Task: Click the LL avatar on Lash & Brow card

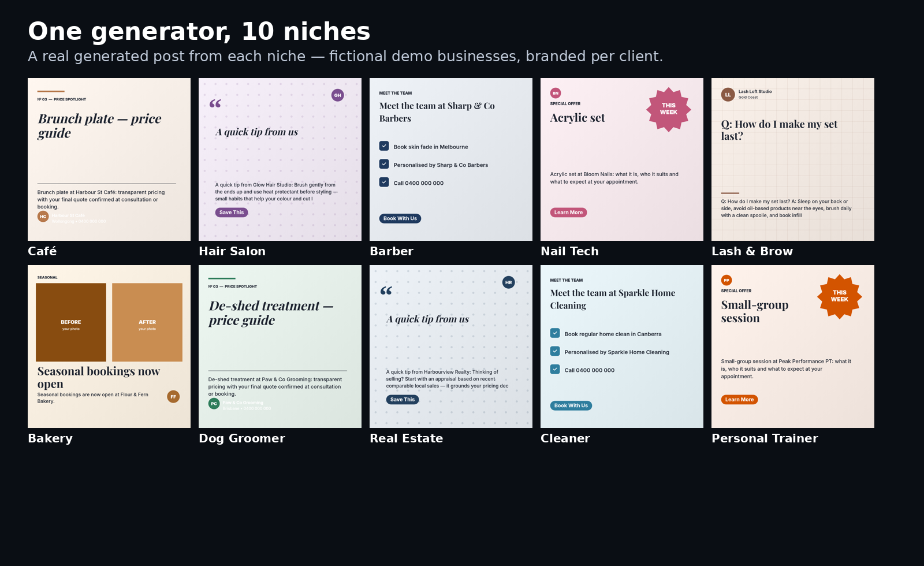Action: [x=728, y=94]
